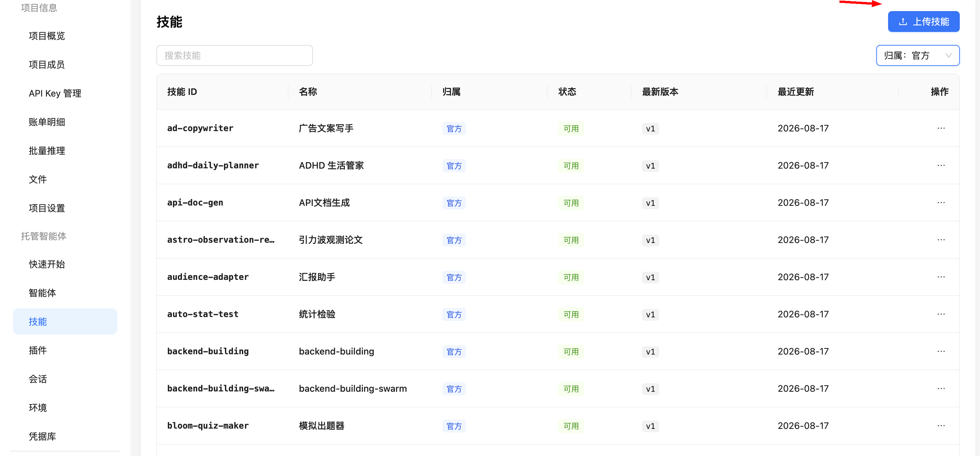The height and width of the screenshot is (456, 980).
Task: Click the 上传技能 upload button
Action: (923, 22)
